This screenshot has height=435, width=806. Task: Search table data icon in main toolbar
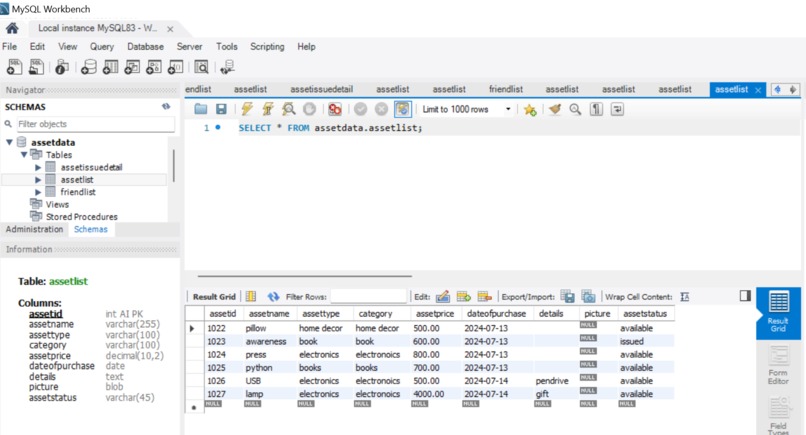201,67
